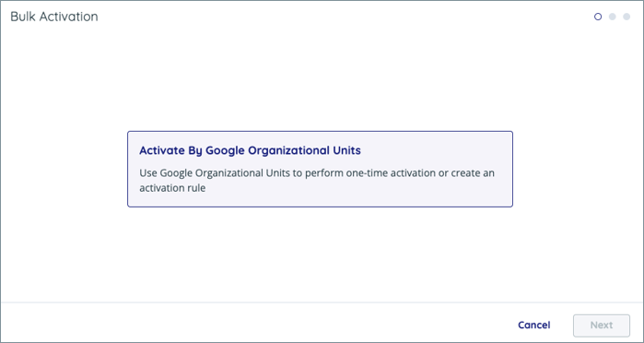644x343 pixels.
Task: Click the disabled Next button
Action: click(602, 325)
